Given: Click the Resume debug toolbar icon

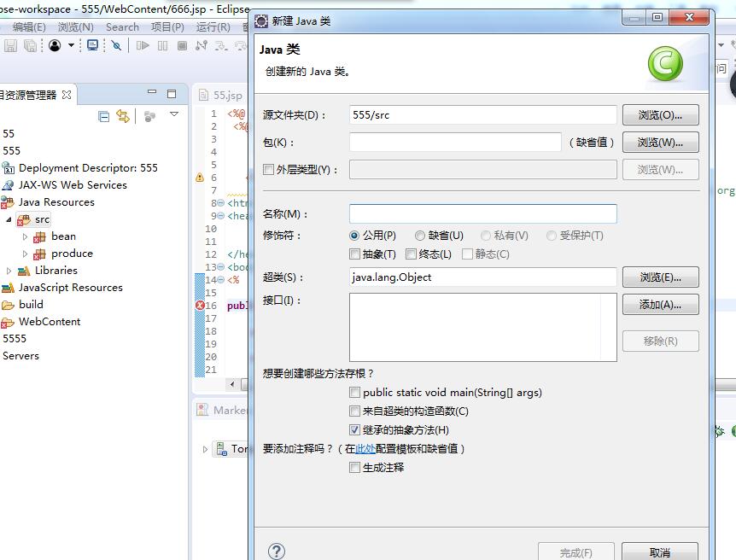Looking at the screenshot, I should 143,45.
